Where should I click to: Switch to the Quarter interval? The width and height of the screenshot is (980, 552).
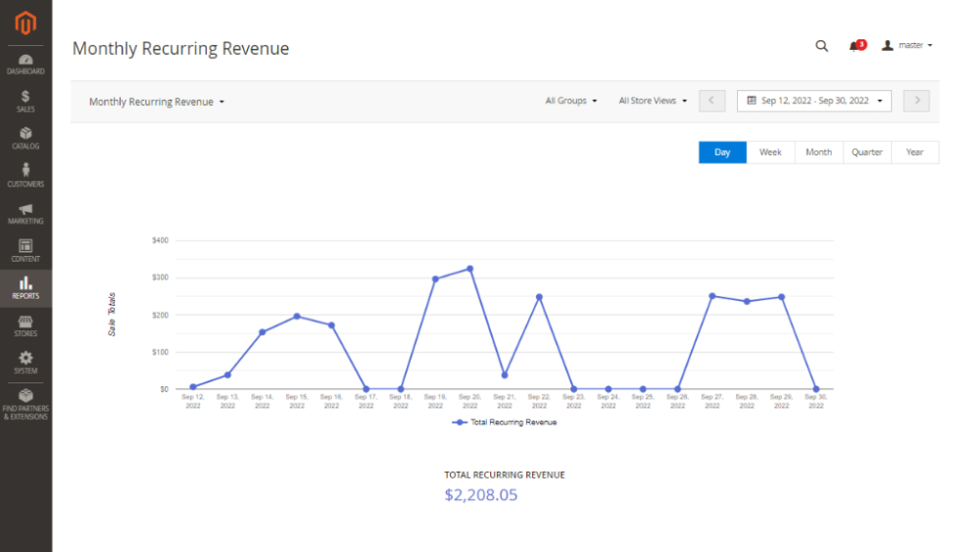tap(867, 153)
